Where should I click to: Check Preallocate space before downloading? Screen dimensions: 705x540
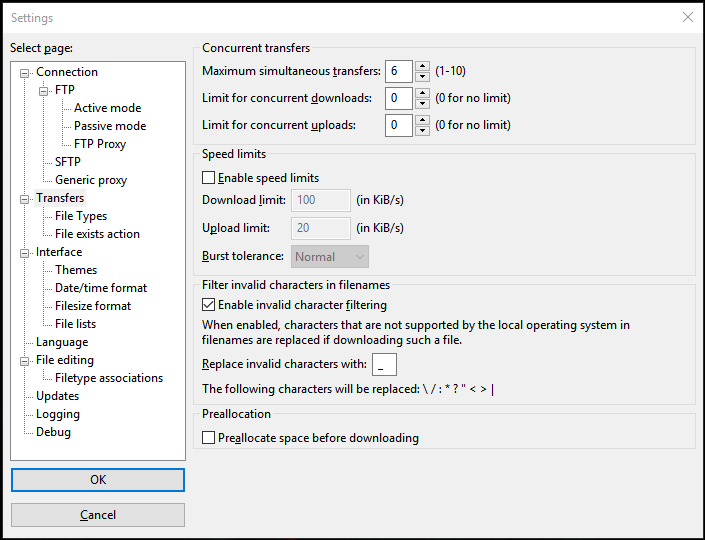pos(209,438)
